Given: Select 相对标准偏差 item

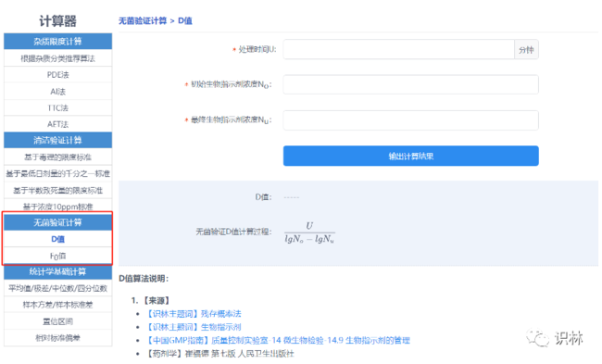Looking at the screenshot, I should 58,338.
